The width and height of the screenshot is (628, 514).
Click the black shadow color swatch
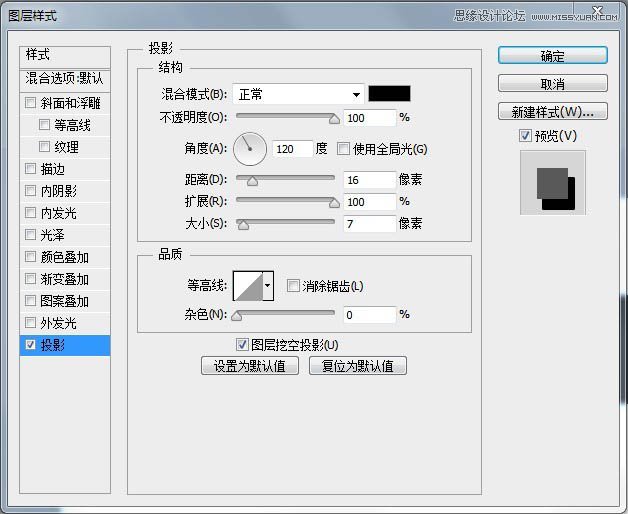pyautogui.click(x=389, y=94)
